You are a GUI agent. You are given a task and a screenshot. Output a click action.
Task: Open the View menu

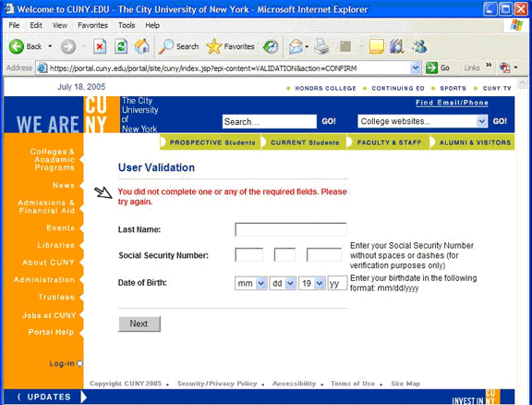pos(60,25)
